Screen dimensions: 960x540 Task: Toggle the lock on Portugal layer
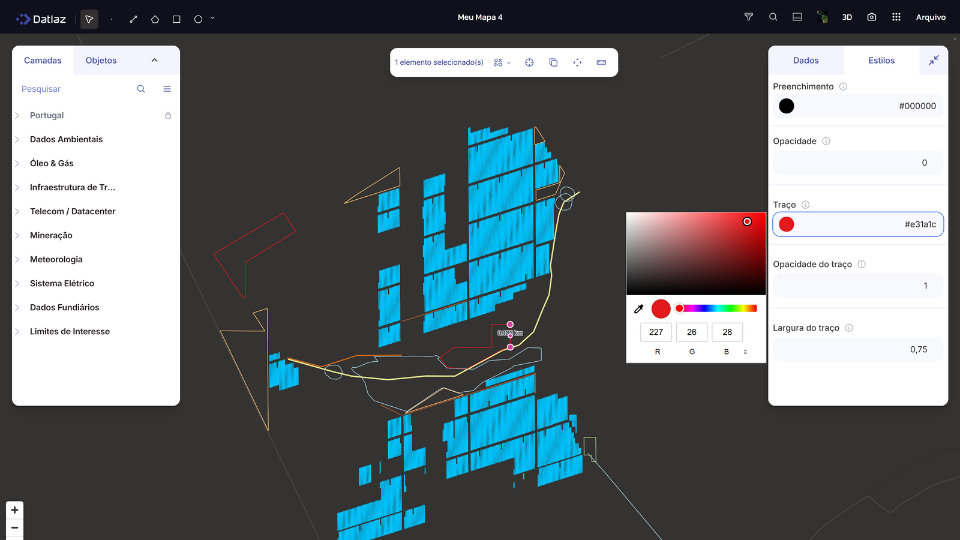click(168, 116)
